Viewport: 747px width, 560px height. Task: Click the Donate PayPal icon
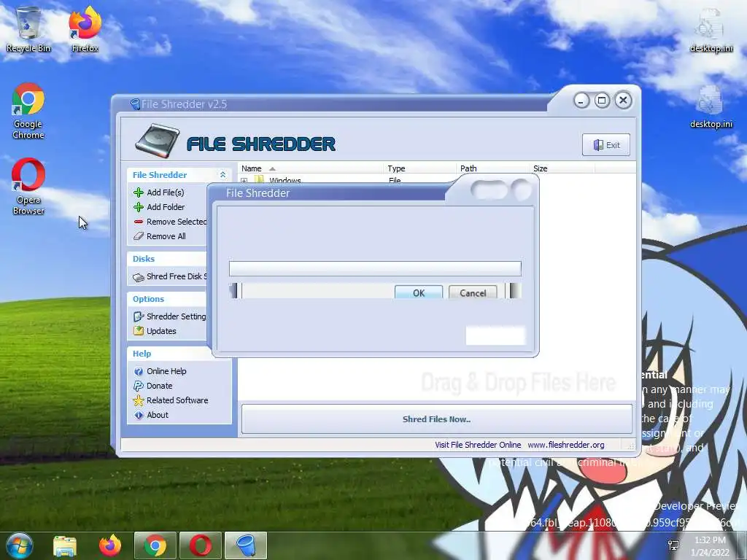tap(139, 386)
